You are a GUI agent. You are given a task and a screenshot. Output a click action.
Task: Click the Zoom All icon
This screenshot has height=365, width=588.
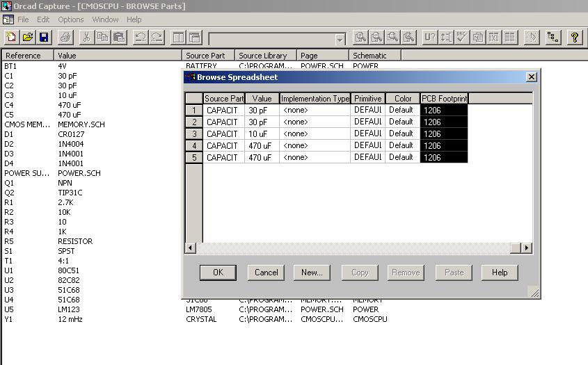[408, 38]
